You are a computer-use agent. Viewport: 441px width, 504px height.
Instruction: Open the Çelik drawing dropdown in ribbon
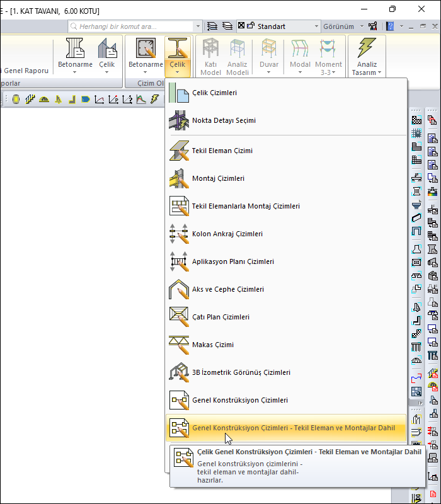[x=178, y=57]
